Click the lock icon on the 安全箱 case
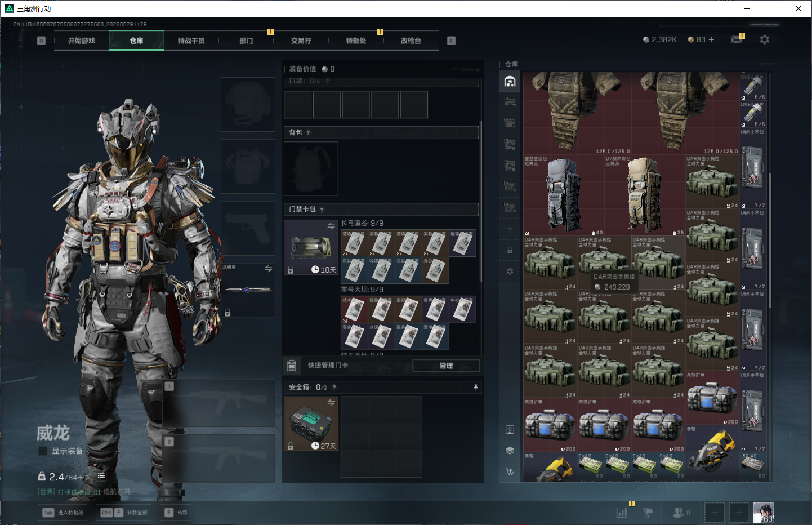The image size is (812, 525). [291, 446]
